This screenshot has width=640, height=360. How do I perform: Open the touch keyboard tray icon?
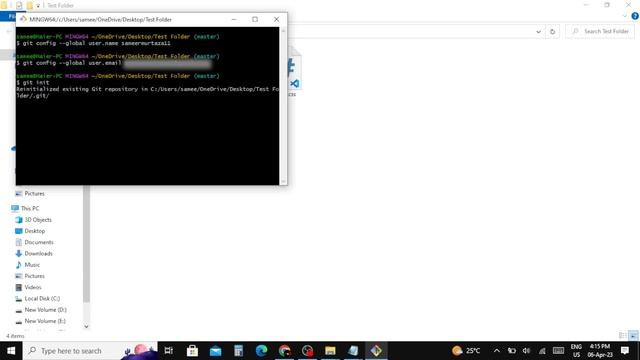[x=558, y=351]
